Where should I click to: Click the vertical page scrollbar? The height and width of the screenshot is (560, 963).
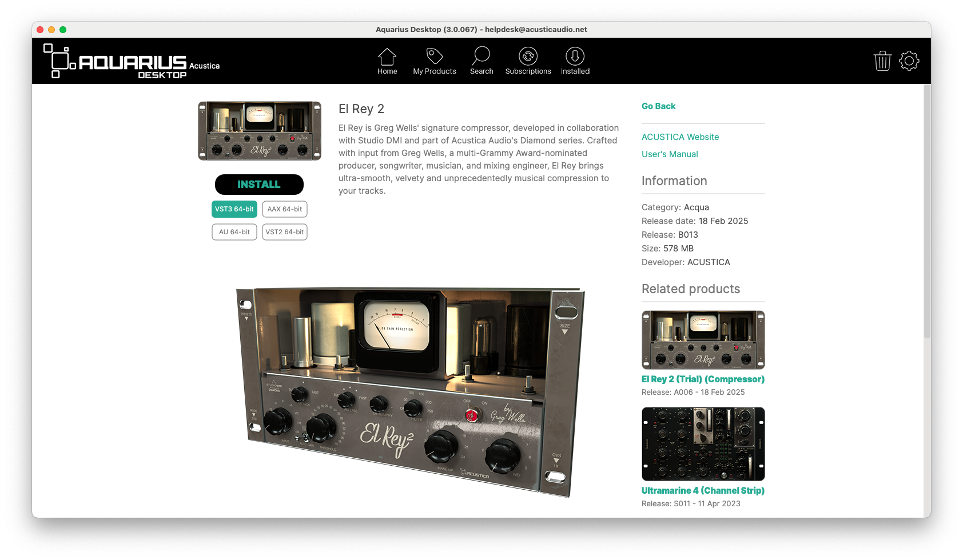click(927, 211)
